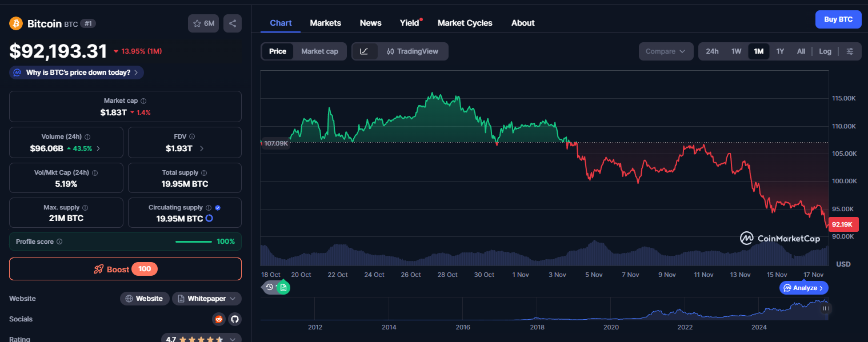Open the Markets tab
Image resolution: width=868 pixels, height=342 pixels.
coord(325,23)
